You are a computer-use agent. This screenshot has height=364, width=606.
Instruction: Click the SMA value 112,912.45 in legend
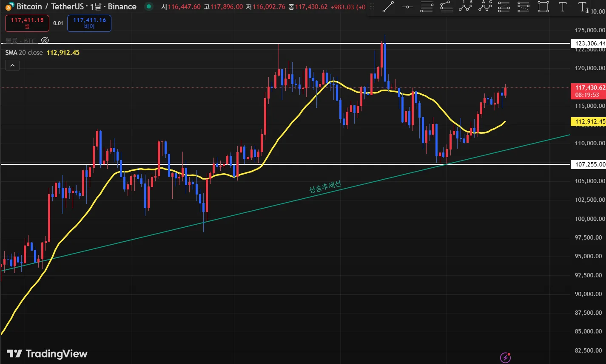[x=63, y=52]
